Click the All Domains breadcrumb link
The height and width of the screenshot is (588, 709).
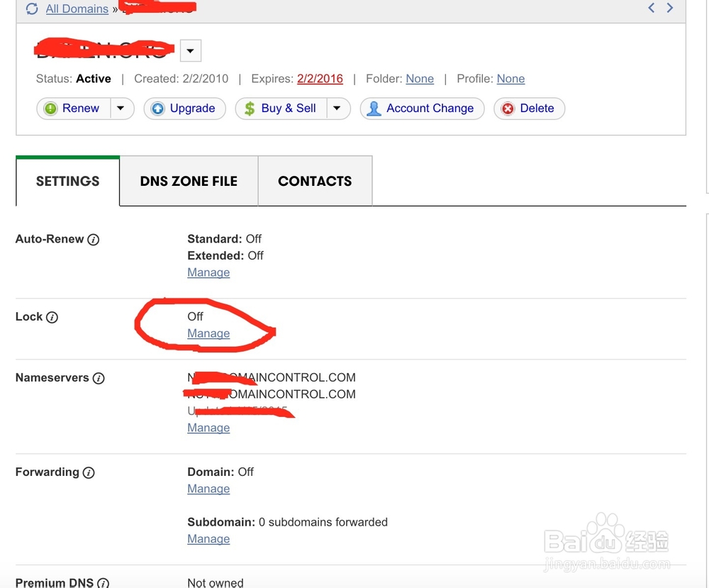pyautogui.click(x=77, y=9)
